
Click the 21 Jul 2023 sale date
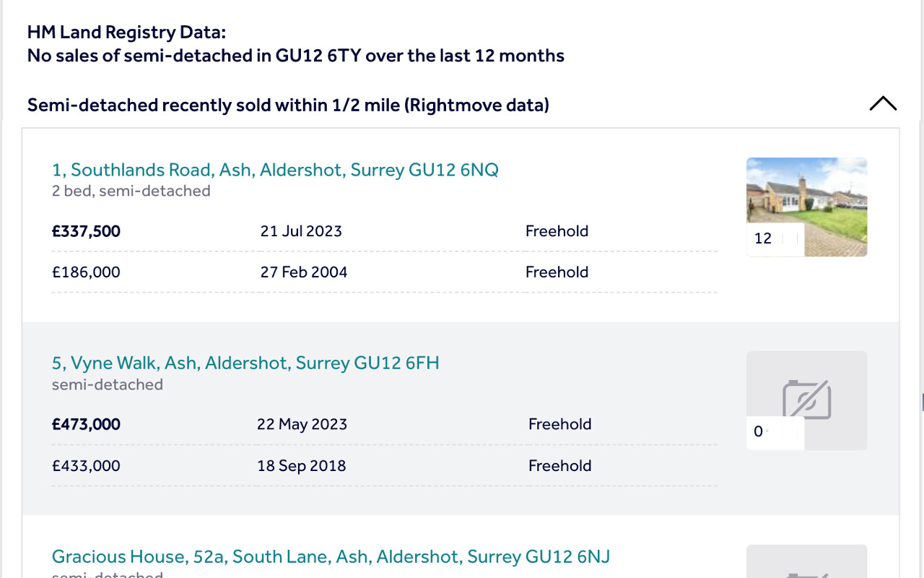click(301, 231)
